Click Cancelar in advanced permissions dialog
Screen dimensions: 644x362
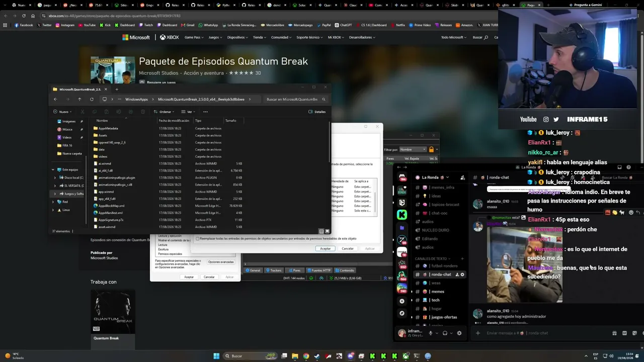coord(348,248)
